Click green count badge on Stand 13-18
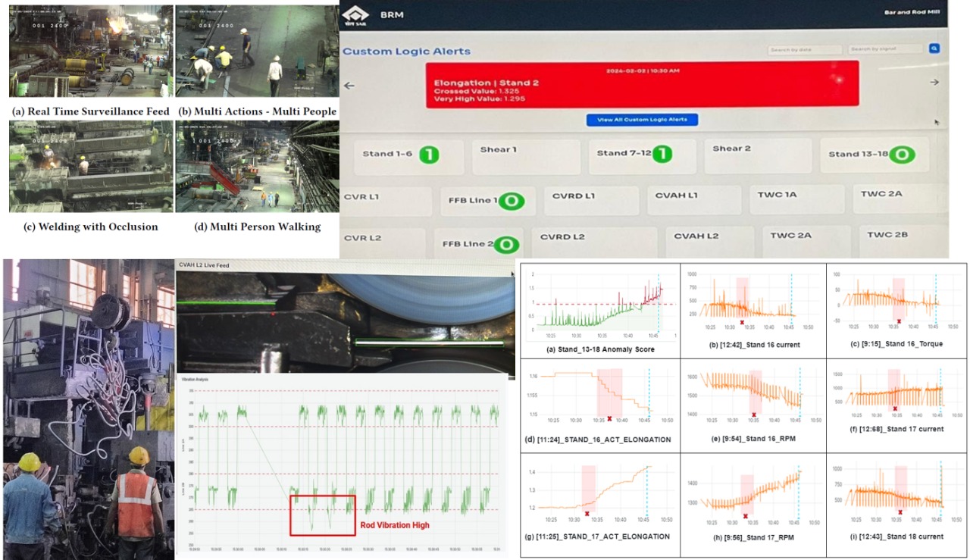This screenshot has height=560, width=970. coord(902,155)
